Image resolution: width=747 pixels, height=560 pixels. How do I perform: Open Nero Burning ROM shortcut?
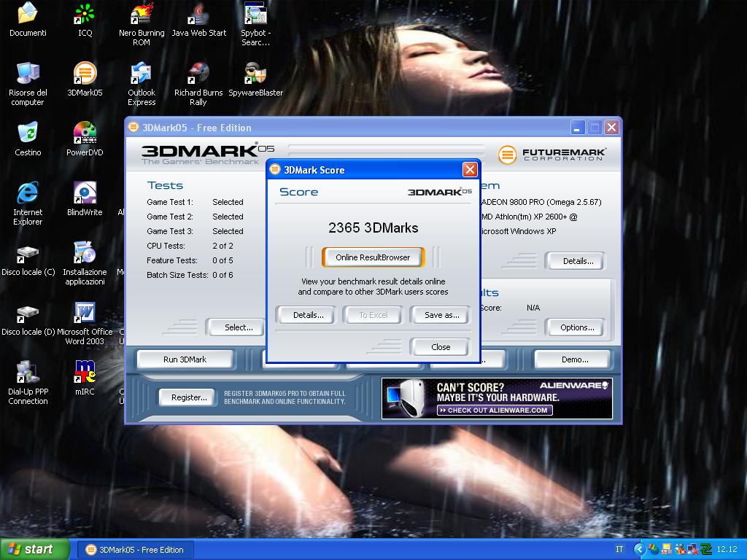[142, 24]
